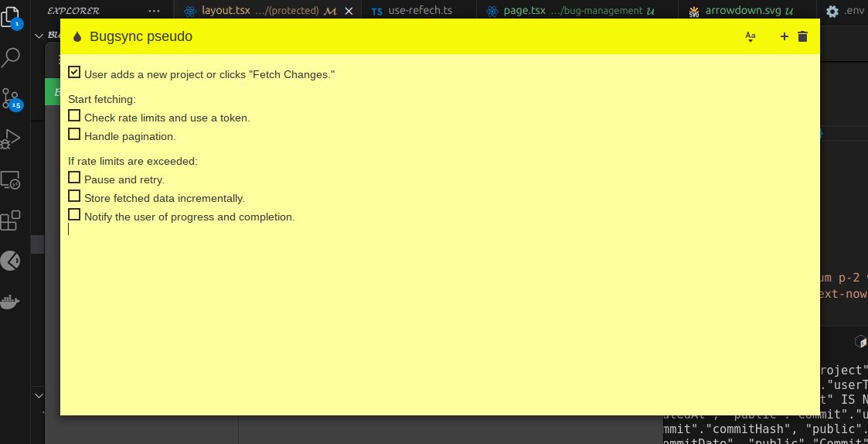
Task: Open the font size menu of the note
Action: 750,36
